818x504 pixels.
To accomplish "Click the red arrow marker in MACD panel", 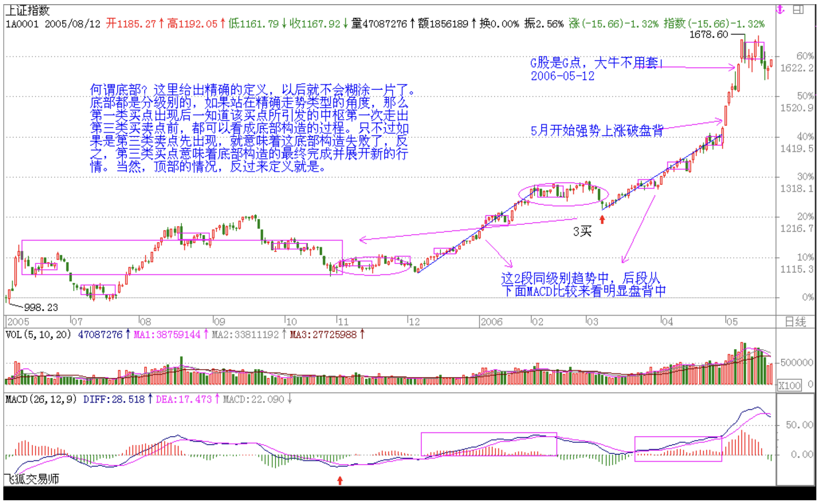I will pos(340,480).
